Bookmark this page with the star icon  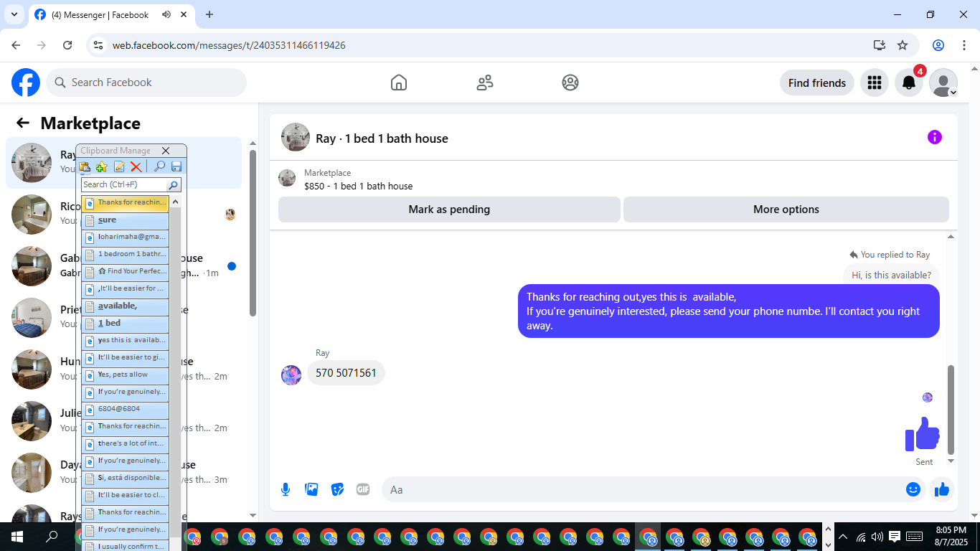[x=903, y=45]
